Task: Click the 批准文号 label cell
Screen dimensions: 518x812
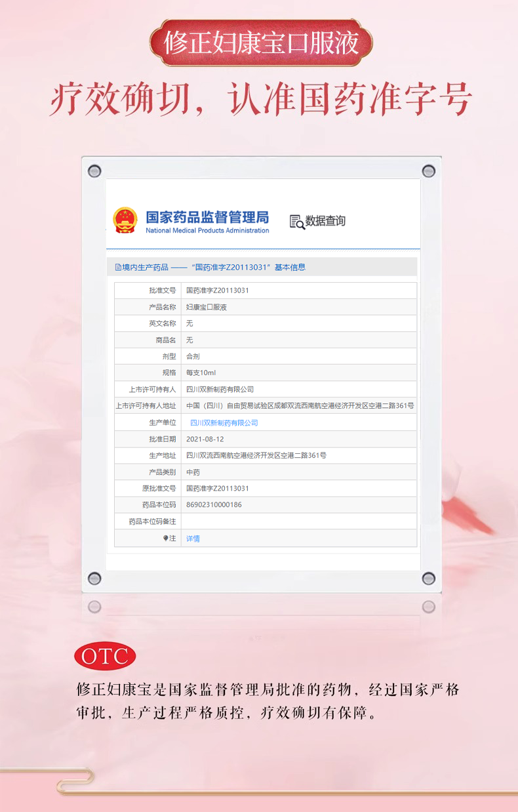Action: click(148, 291)
